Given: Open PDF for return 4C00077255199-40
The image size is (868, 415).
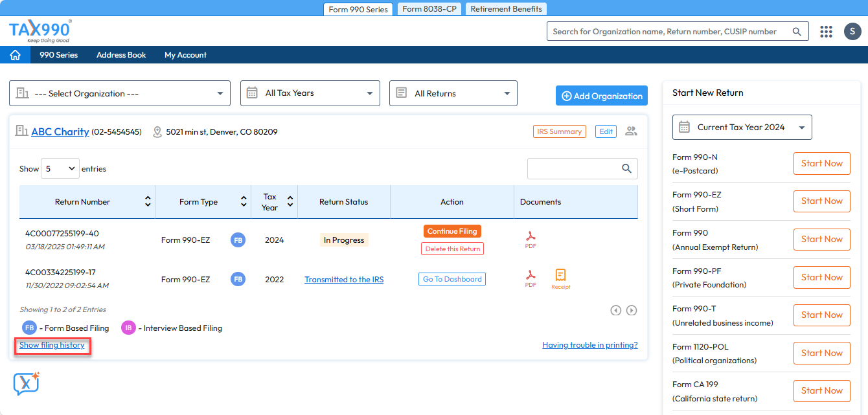Looking at the screenshot, I should click(531, 240).
